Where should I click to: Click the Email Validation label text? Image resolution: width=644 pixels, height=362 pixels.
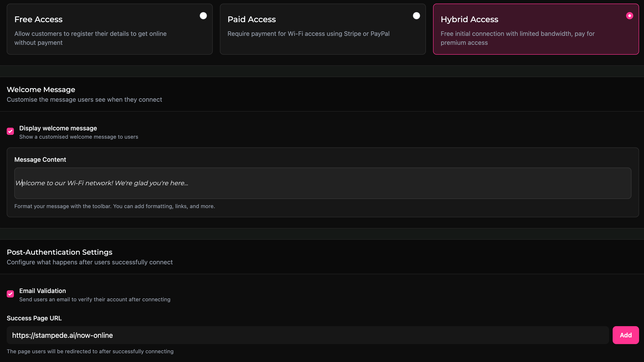(x=43, y=291)
